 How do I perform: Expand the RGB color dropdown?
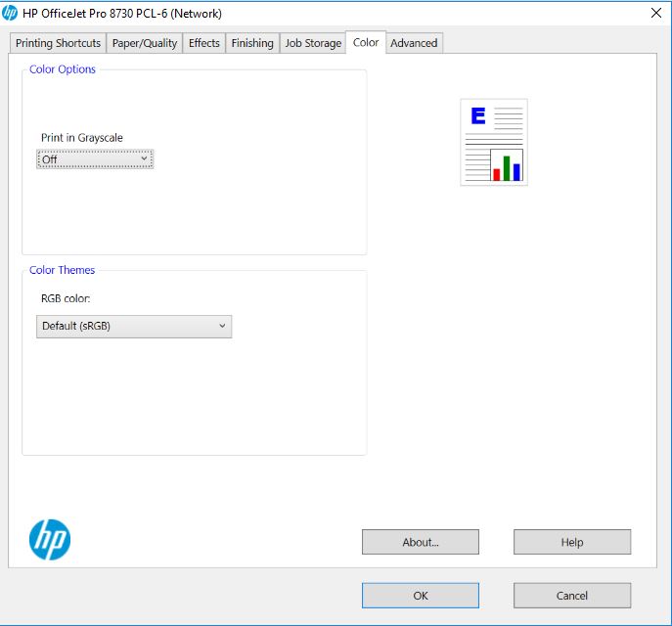coord(134,326)
